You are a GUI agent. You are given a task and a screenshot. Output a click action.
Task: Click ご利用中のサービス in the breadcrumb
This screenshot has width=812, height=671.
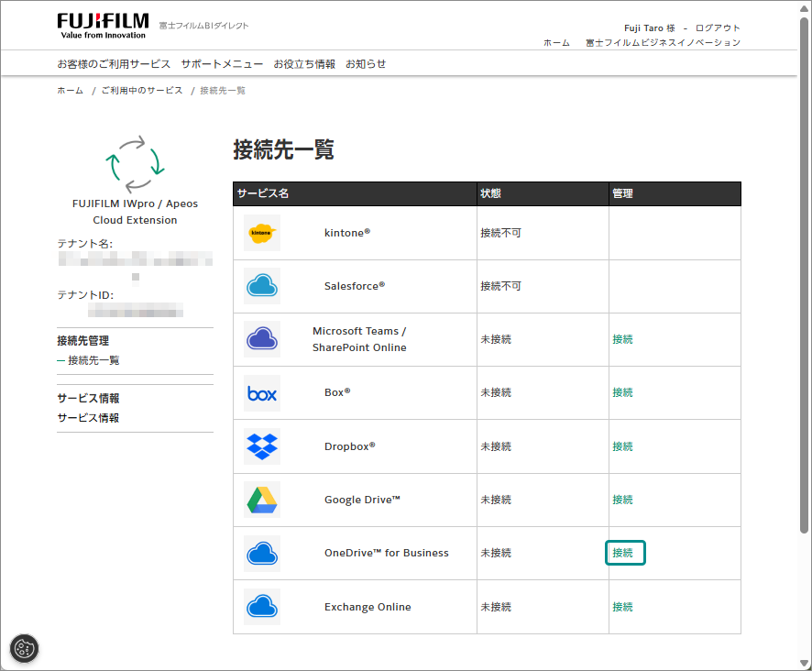[142, 90]
